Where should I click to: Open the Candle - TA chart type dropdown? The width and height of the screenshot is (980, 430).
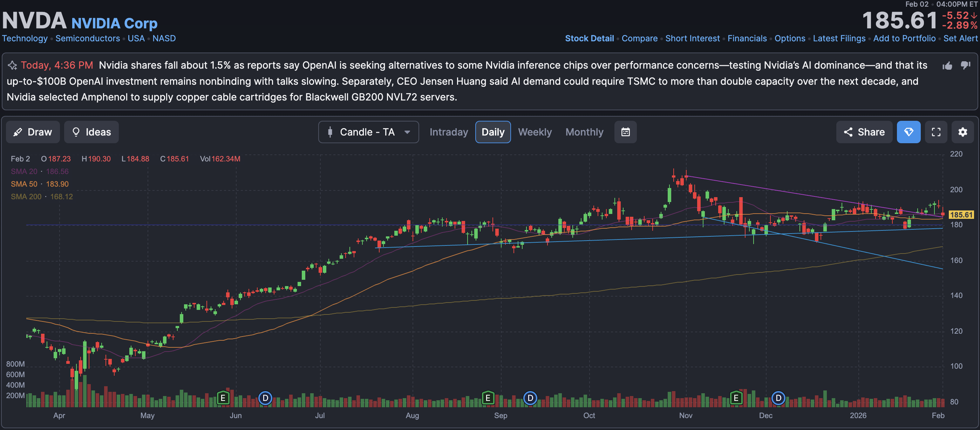(x=368, y=132)
